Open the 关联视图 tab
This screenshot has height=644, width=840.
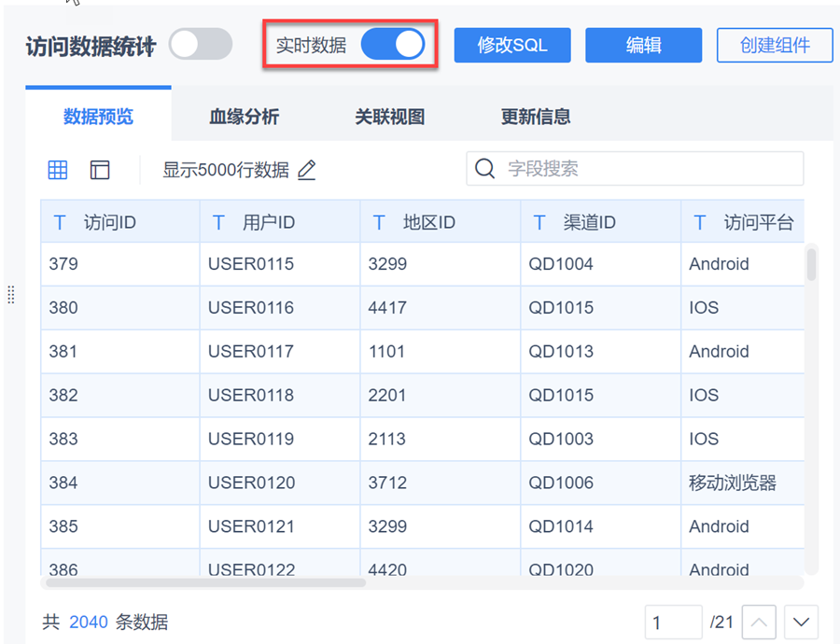pyautogui.click(x=389, y=117)
